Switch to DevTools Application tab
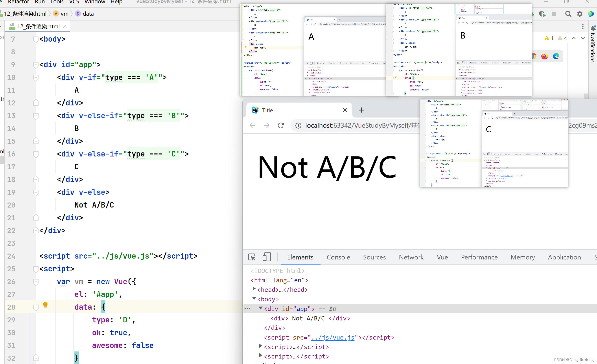 [564, 257]
